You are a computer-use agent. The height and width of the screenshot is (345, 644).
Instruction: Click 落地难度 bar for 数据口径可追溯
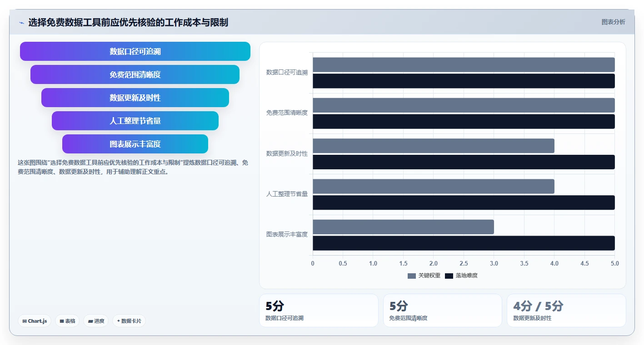(464, 81)
